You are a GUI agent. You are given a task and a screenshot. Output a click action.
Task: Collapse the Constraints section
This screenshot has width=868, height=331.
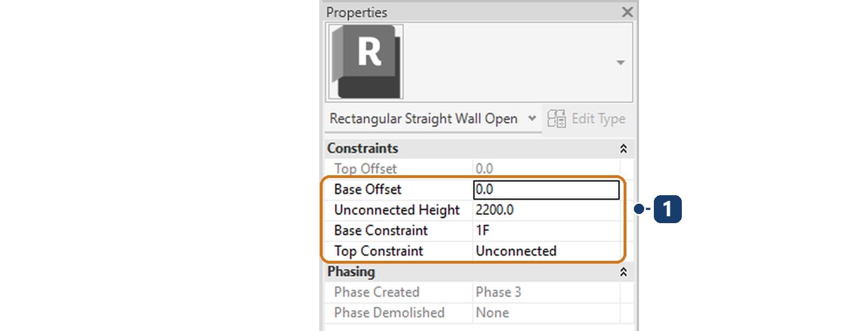tap(624, 148)
